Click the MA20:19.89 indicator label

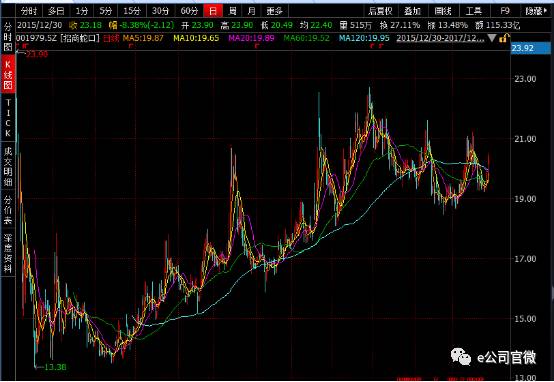[251, 38]
